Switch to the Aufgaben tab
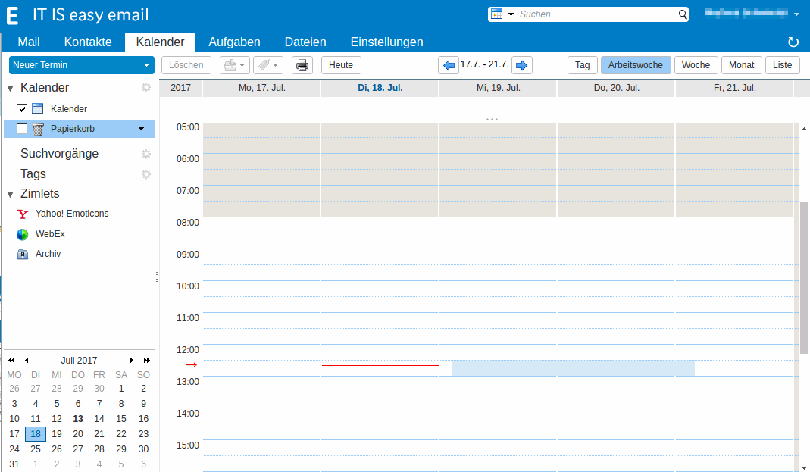This screenshot has height=472, width=810. point(234,42)
